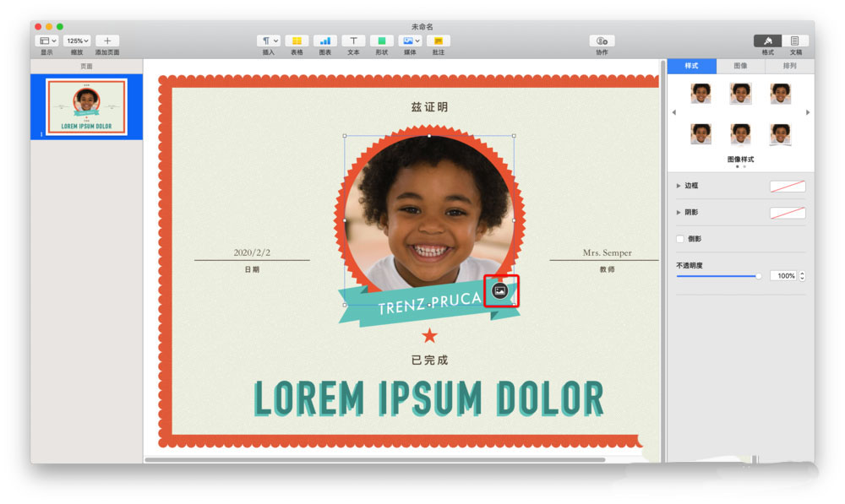Click the Mrs. Semper name text

[x=607, y=252]
